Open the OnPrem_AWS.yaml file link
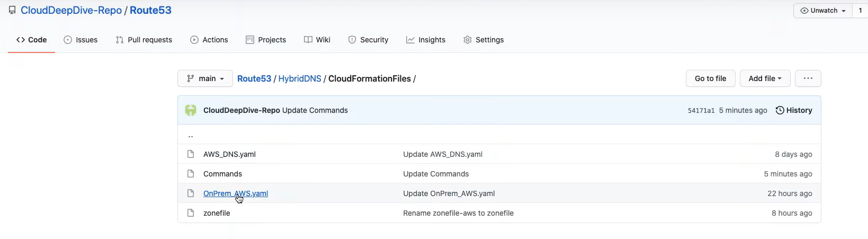 tap(236, 193)
